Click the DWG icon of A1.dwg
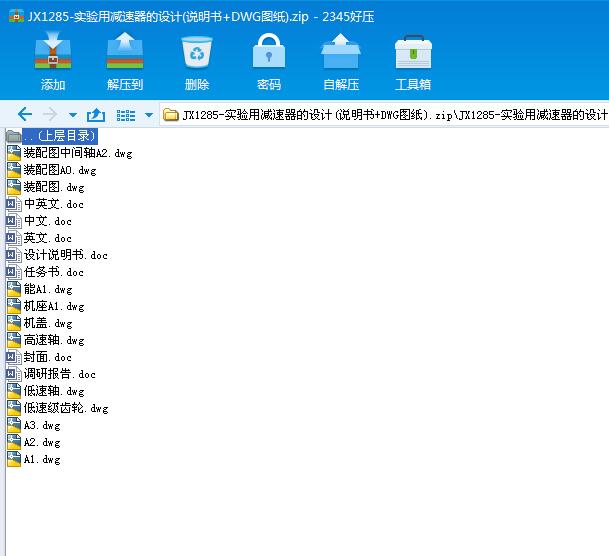Screen dimensions: 609x556 click(14, 459)
